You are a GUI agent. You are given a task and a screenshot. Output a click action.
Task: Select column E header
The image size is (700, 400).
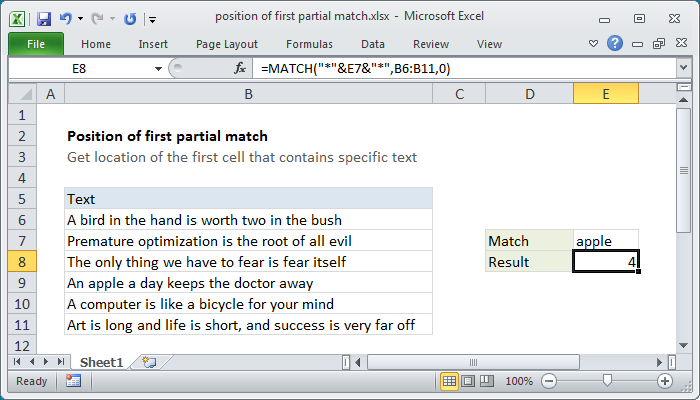click(x=606, y=94)
